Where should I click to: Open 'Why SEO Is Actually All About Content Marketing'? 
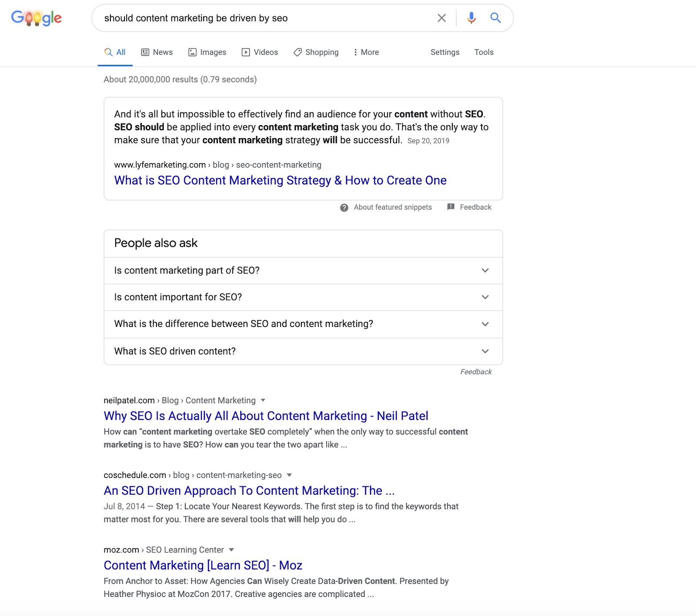[266, 416]
